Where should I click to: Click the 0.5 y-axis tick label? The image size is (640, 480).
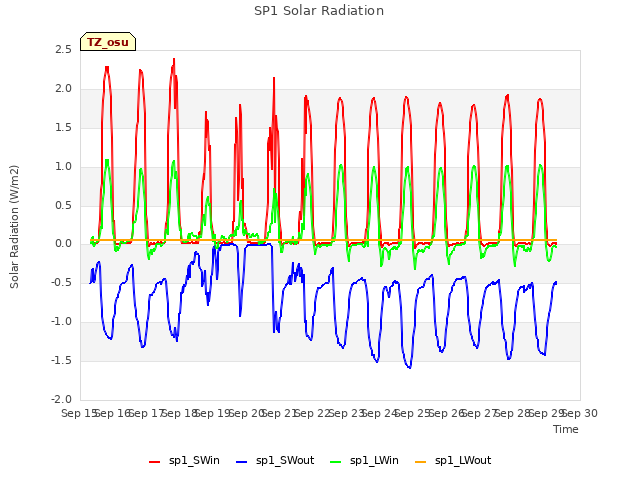63,205
